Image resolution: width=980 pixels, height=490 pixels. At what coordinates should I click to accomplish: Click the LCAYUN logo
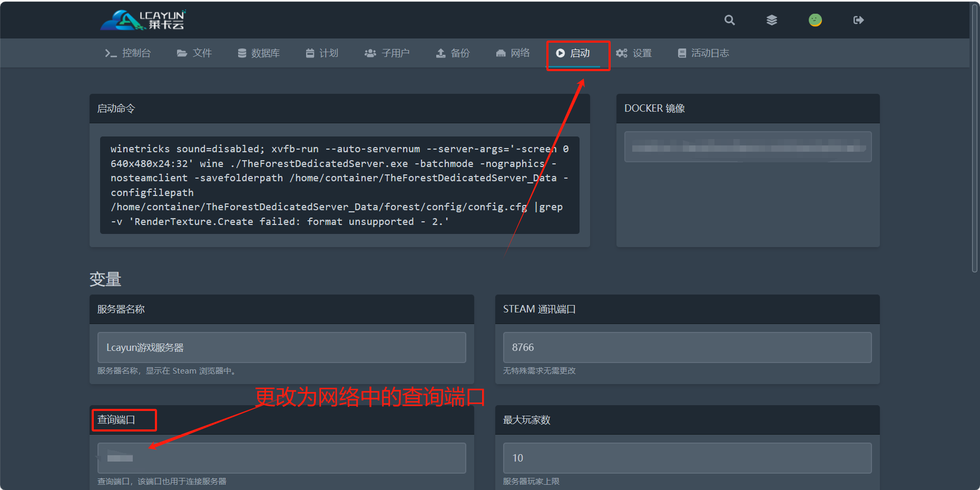(x=143, y=20)
